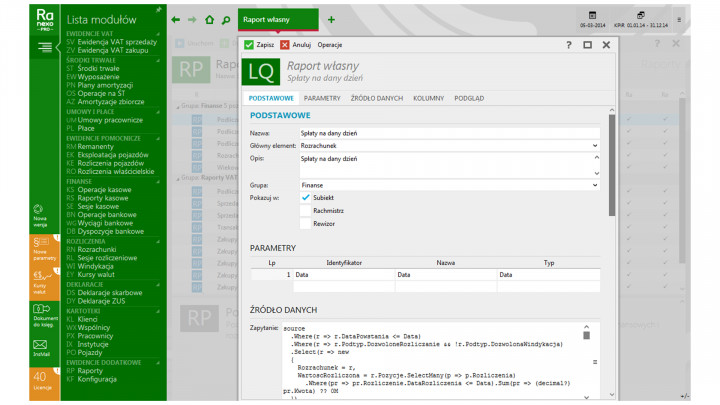
Task: Switch to the Źródło danych tab
Action: tap(377, 99)
